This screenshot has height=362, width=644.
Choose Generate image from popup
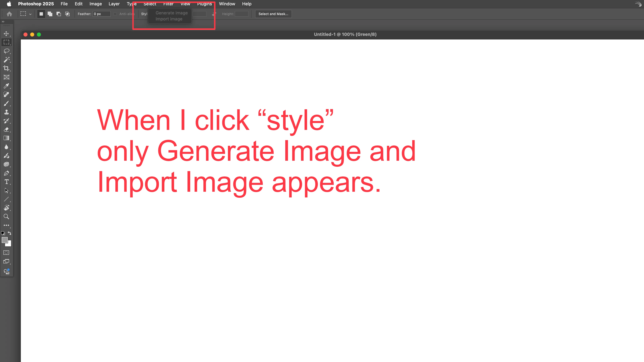pyautogui.click(x=172, y=13)
